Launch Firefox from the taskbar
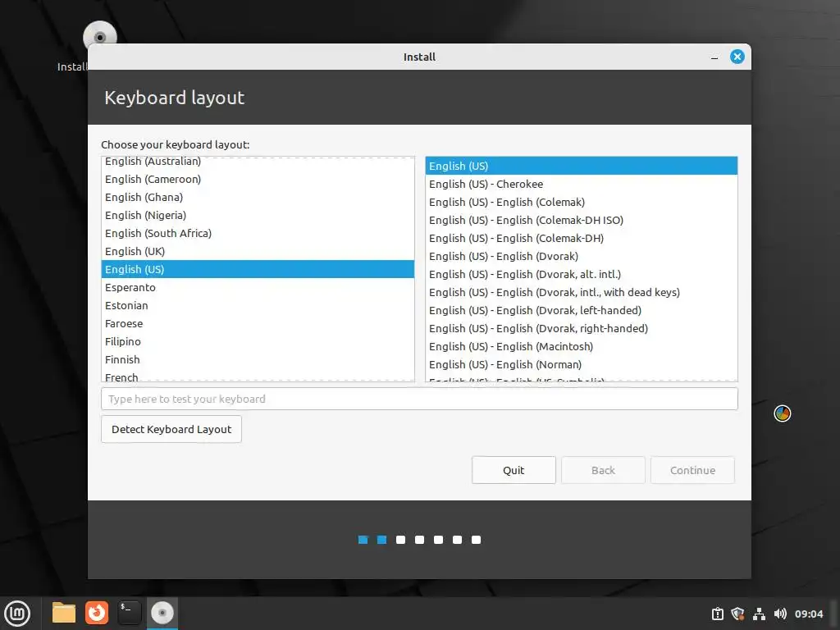The height and width of the screenshot is (630, 840). click(x=97, y=613)
